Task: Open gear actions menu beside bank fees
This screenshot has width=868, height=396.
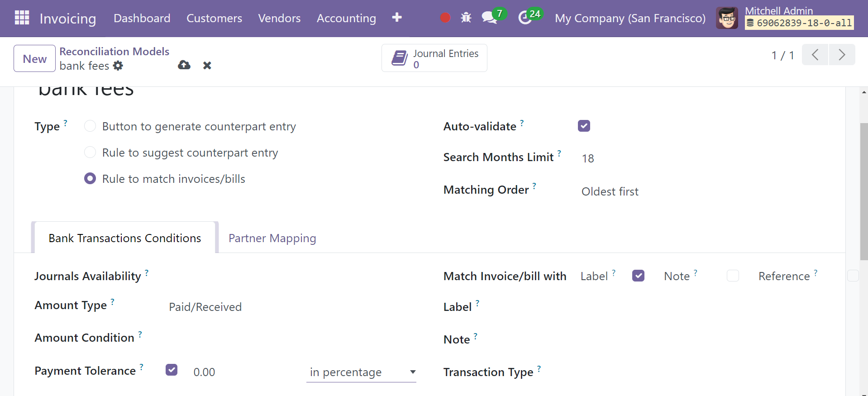Action: click(118, 66)
